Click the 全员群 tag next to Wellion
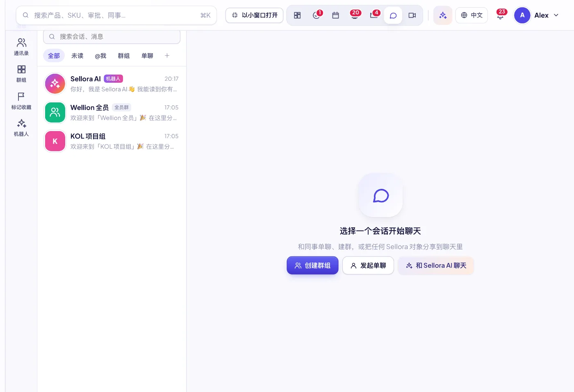This screenshot has width=574, height=392. 121,107
